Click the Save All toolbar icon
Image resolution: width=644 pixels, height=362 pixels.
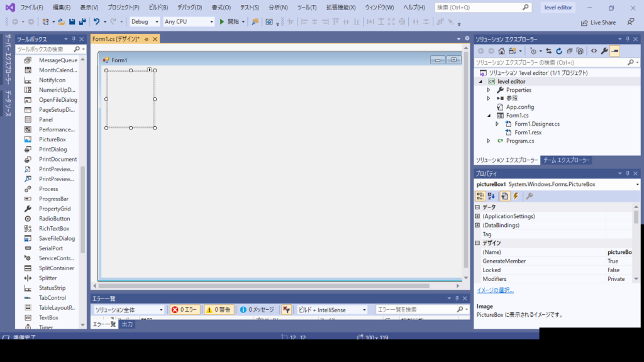[82, 21]
